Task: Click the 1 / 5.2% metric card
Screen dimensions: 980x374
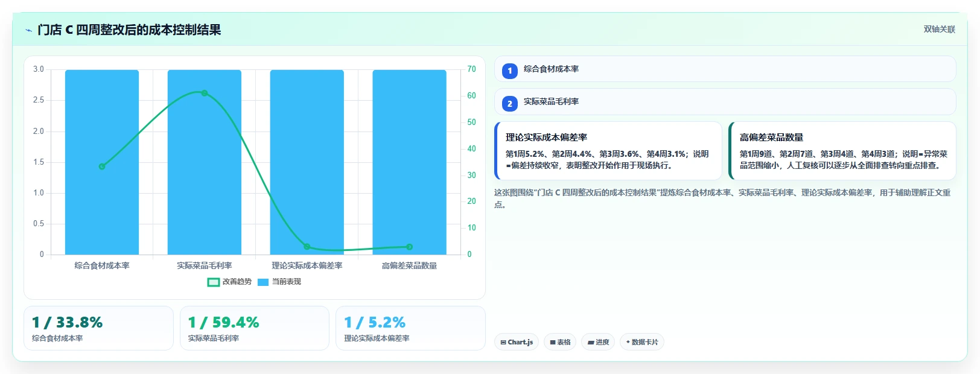Action: (x=410, y=328)
